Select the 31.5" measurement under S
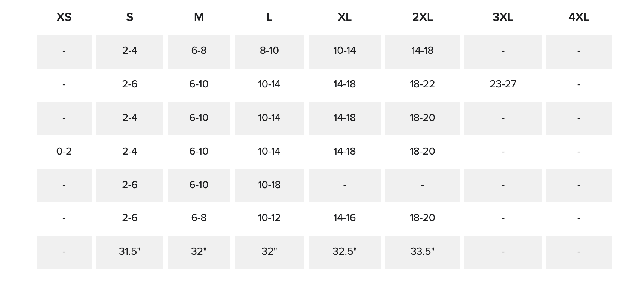644x298 pixels. [x=129, y=252]
